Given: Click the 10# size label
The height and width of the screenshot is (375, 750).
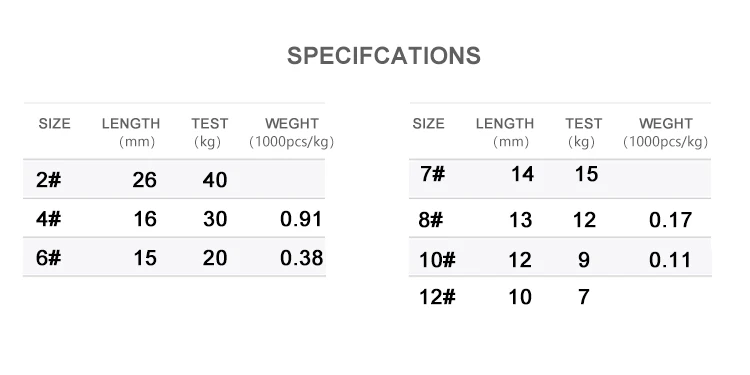Looking at the screenshot, I should [x=437, y=260].
